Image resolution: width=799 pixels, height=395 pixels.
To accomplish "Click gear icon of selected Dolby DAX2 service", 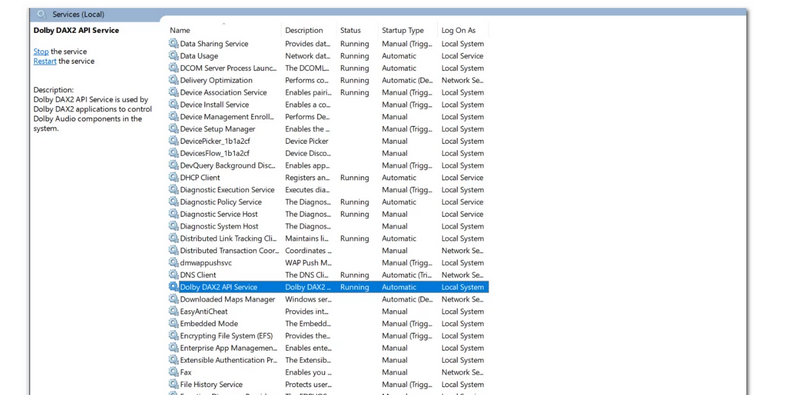I will click(174, 287).
